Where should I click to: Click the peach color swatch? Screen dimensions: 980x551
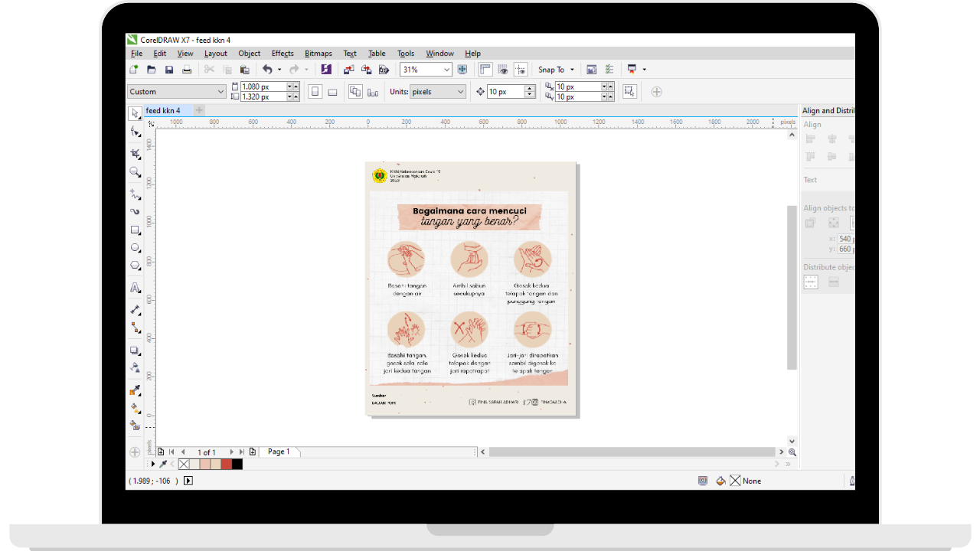[x=205, y=464]
